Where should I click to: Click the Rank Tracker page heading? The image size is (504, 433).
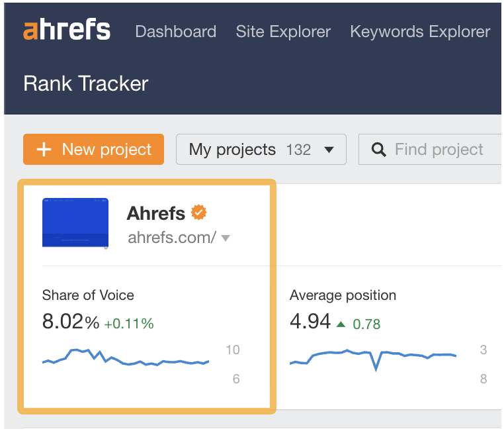[86, 83]
